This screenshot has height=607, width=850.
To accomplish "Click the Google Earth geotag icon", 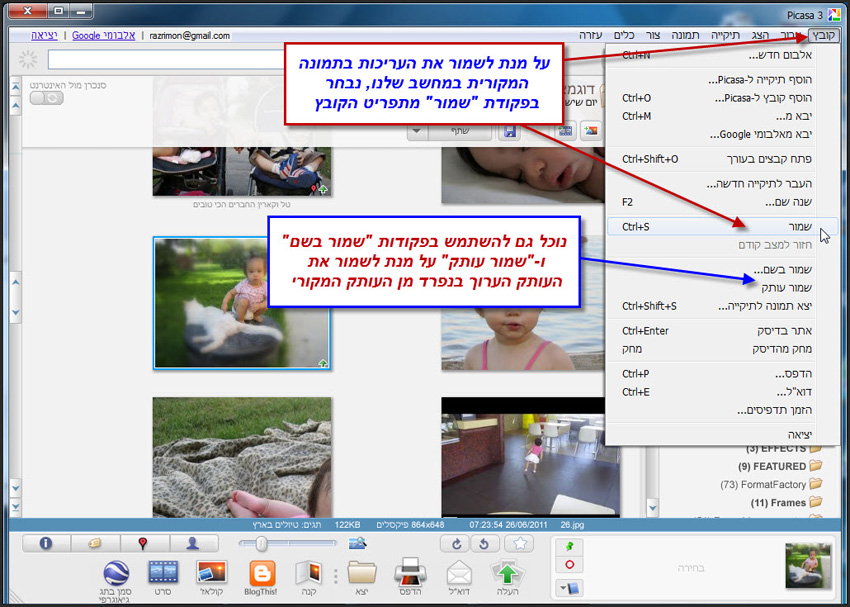I will pos(116,581).
